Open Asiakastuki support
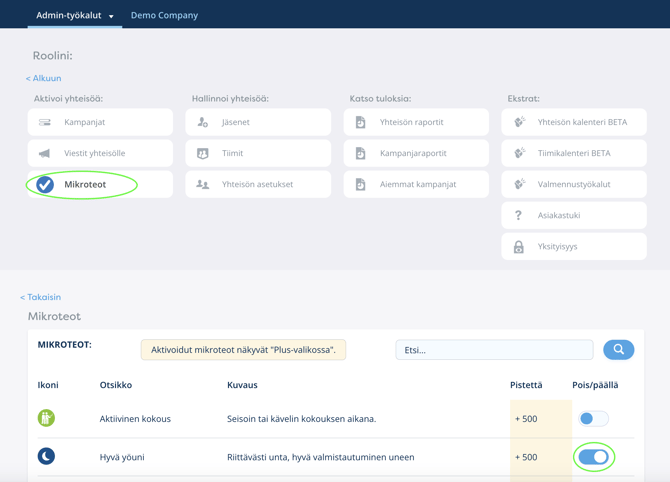 click(x=574, y=215)
